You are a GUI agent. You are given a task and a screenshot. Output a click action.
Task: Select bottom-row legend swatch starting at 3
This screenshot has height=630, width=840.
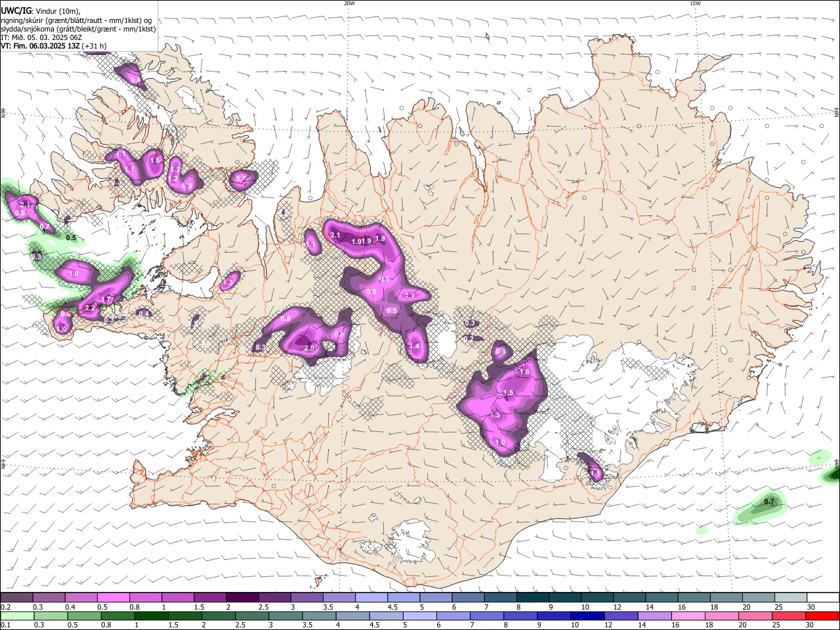[285, 616]
